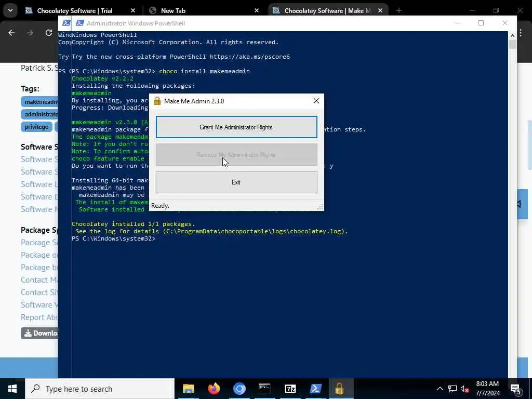Click the 'Ready.' status bar text
The height and width of the screenshot is (399, 532).
pos(160,206)
